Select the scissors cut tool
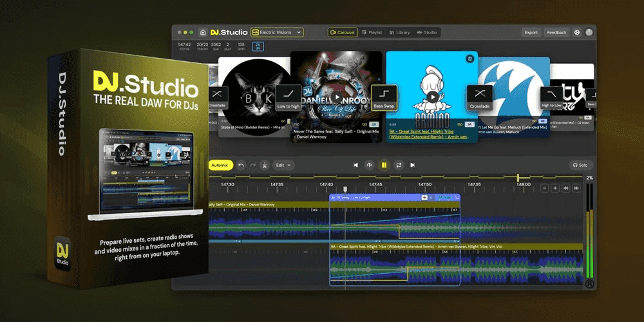This screenshot has width=644, height=322. [264, 165]
